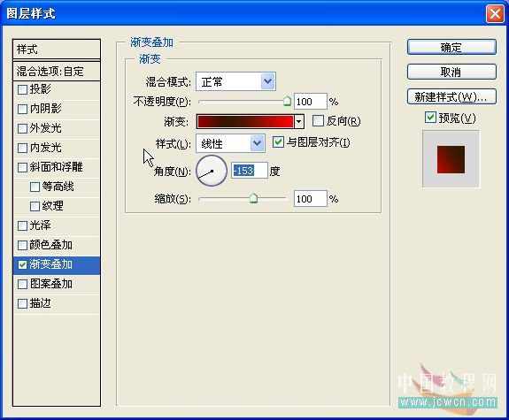Select 混合选项:自定 entry

click(57, 71)
